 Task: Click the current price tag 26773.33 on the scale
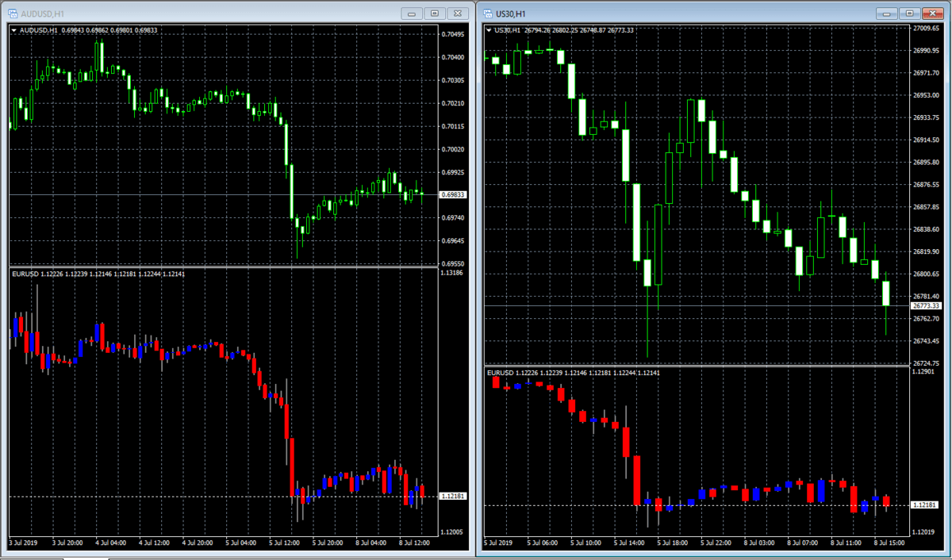coord(925,305)
